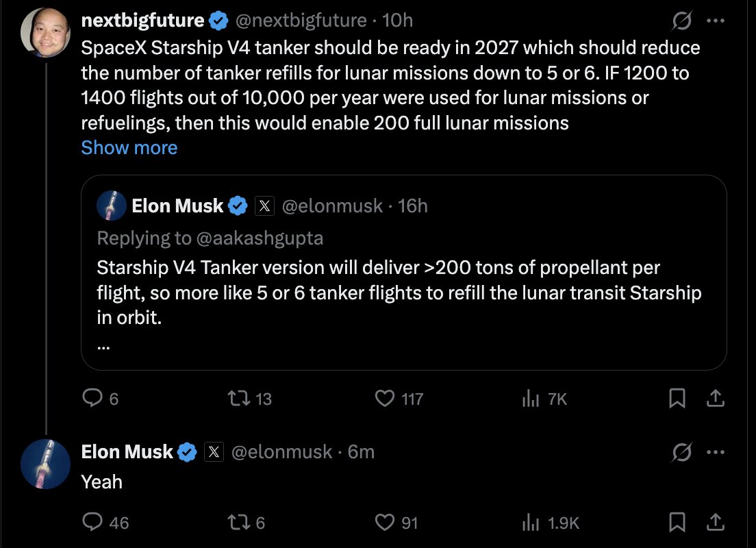Share nextbigfuture's post
This screenshot has height=548, width=756.
(715, 398)
